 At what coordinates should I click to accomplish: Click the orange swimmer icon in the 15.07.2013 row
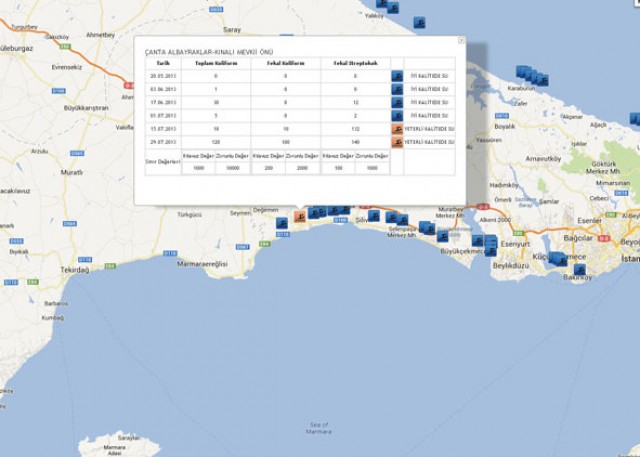click(x=397, y=130)
